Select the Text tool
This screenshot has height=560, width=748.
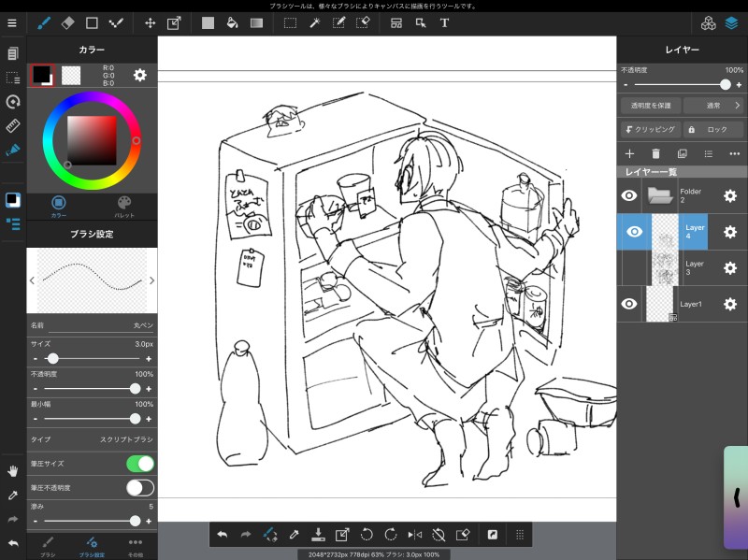click(444, 22)
